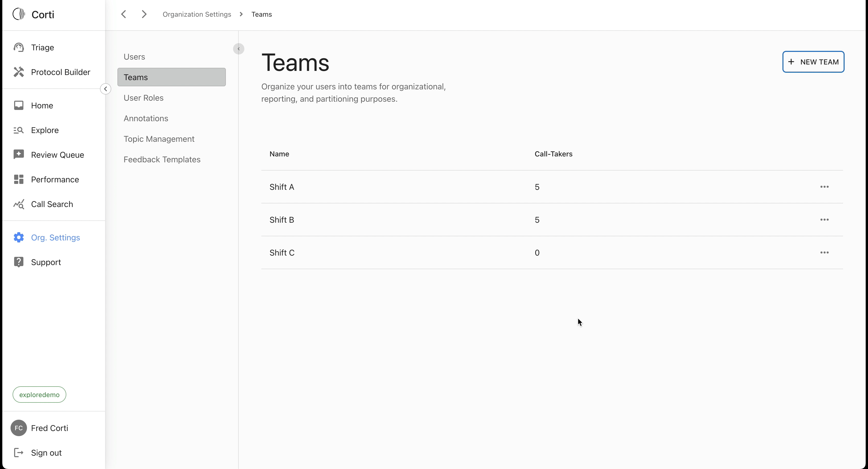Collapse the main sidebar with chevron

coord(105,89)
